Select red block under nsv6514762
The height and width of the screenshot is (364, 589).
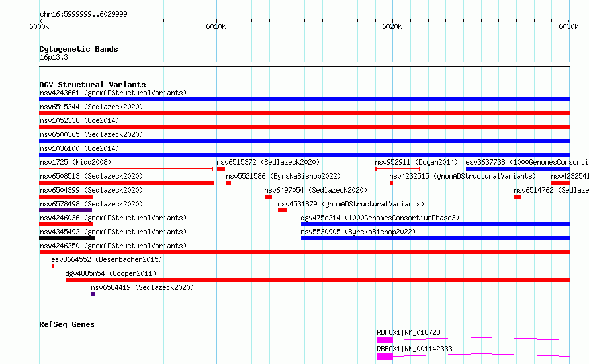pyautogui.click(x=518, y=197)
